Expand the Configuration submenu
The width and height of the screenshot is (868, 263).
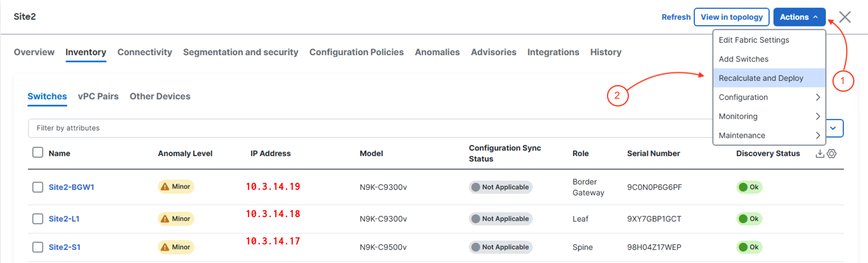[769, 97]
